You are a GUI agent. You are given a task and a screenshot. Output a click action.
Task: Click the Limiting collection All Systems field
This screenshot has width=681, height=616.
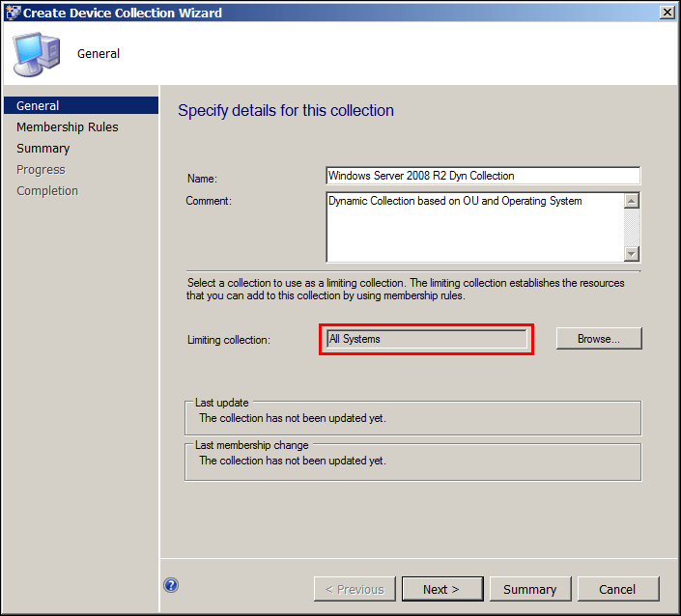coord(427,339)
